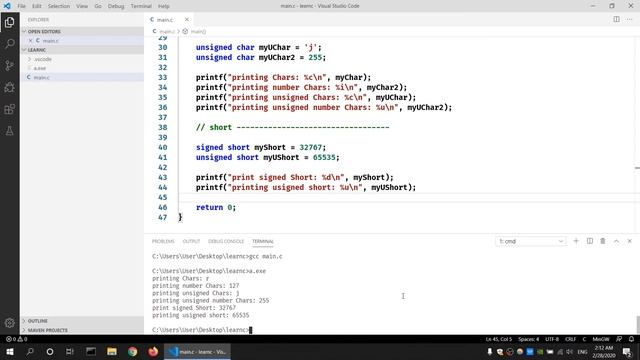Open the File menu
Screen dimensions: 640x360
[x=21, y=6]
